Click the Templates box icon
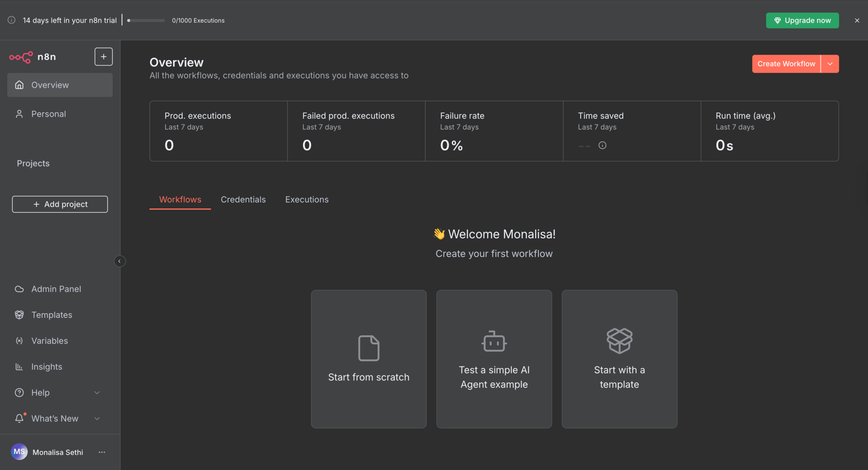This screenshot has width=868, height=470. coord(19,315)
